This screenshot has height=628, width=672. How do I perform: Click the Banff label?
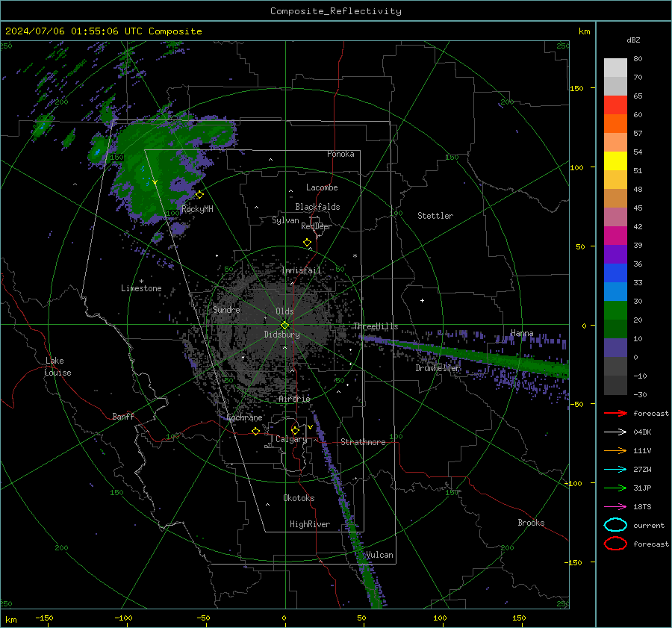[x=123, y=417]
